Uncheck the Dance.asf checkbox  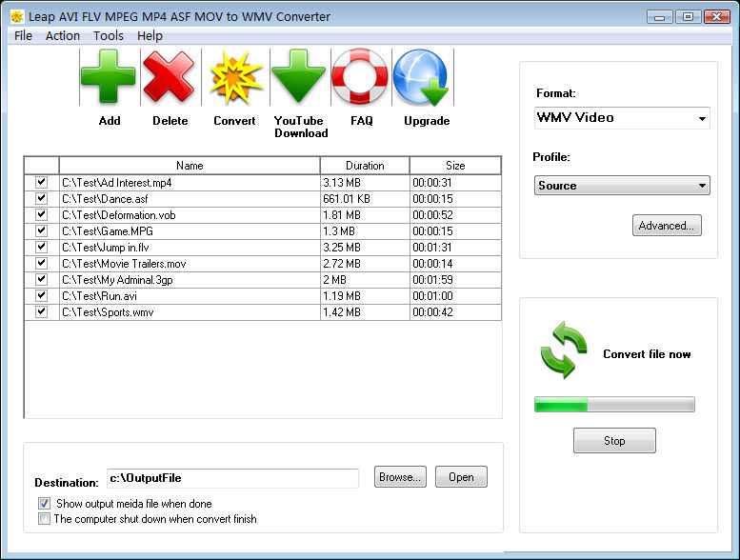coord(42,198)
